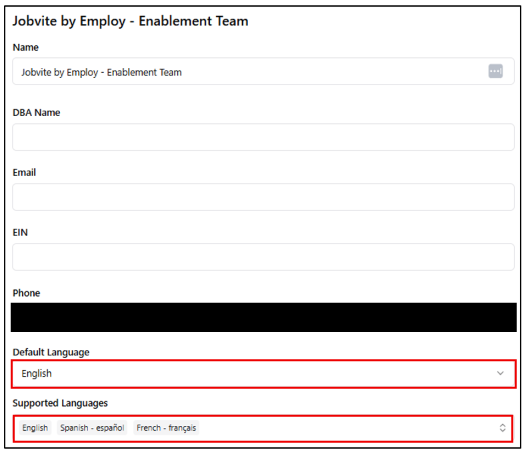Viewport: 526px width, 452px height.
Task: Click the autofill icon in Name field
Action: coord(495,71)
